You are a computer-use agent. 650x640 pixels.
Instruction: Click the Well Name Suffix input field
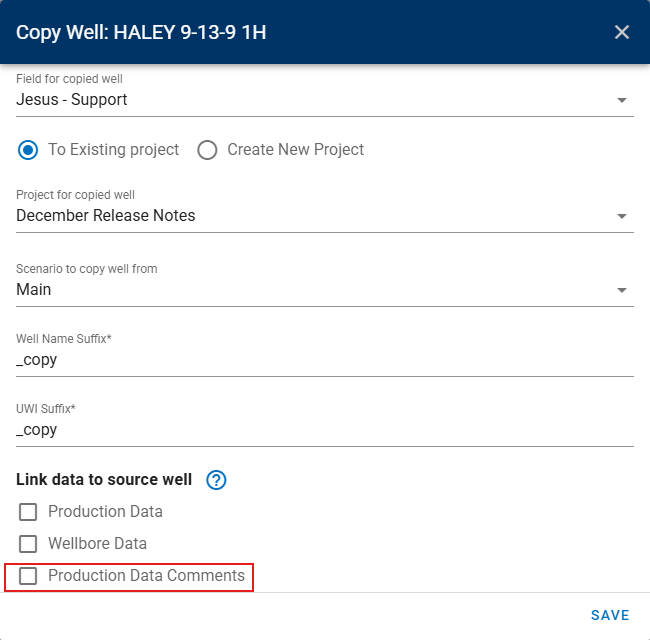click(x=324, y=360)
